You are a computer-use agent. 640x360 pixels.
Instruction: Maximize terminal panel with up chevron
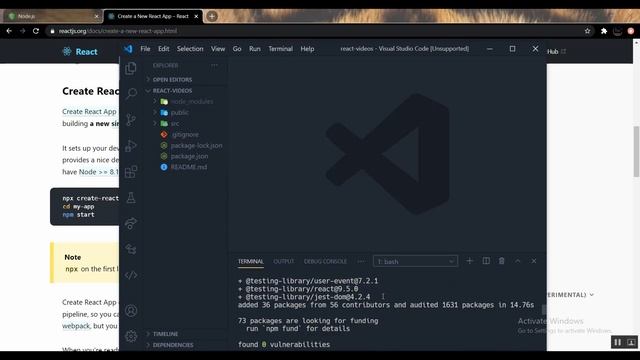point(518,261)
